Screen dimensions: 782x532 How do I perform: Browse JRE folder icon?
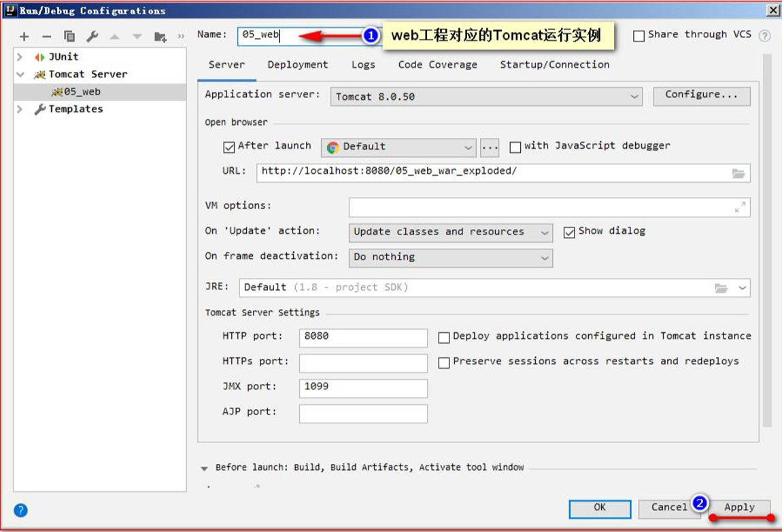(721, 288)
